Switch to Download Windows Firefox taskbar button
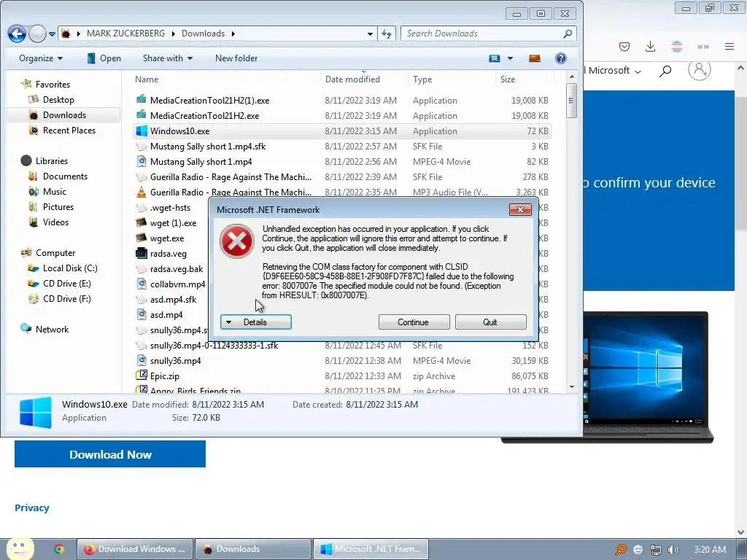 pyautogui.click(x=135, y=549)
